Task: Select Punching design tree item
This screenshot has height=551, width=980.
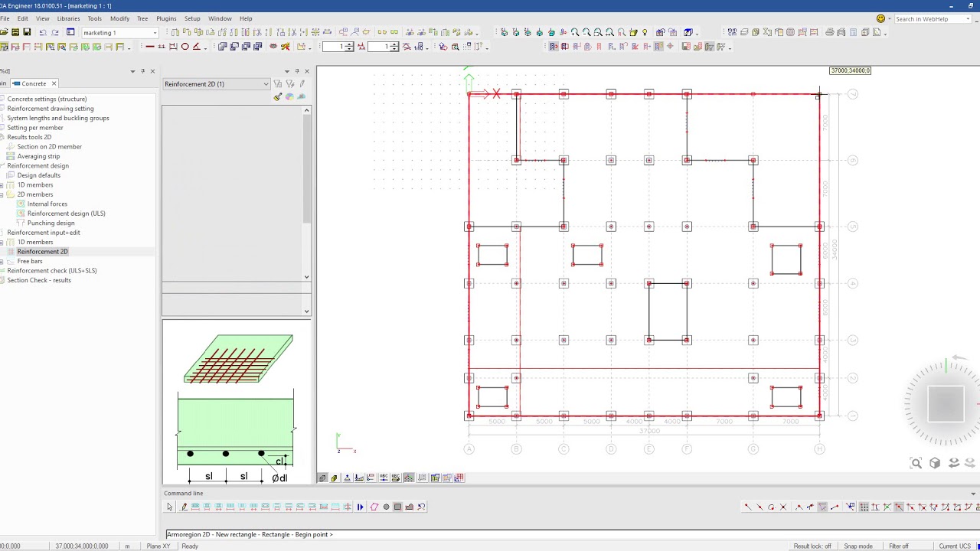Action: (51, 223)
